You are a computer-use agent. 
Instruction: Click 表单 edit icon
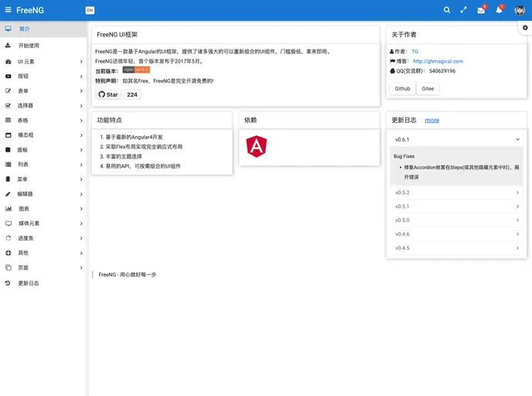[9, 91]
